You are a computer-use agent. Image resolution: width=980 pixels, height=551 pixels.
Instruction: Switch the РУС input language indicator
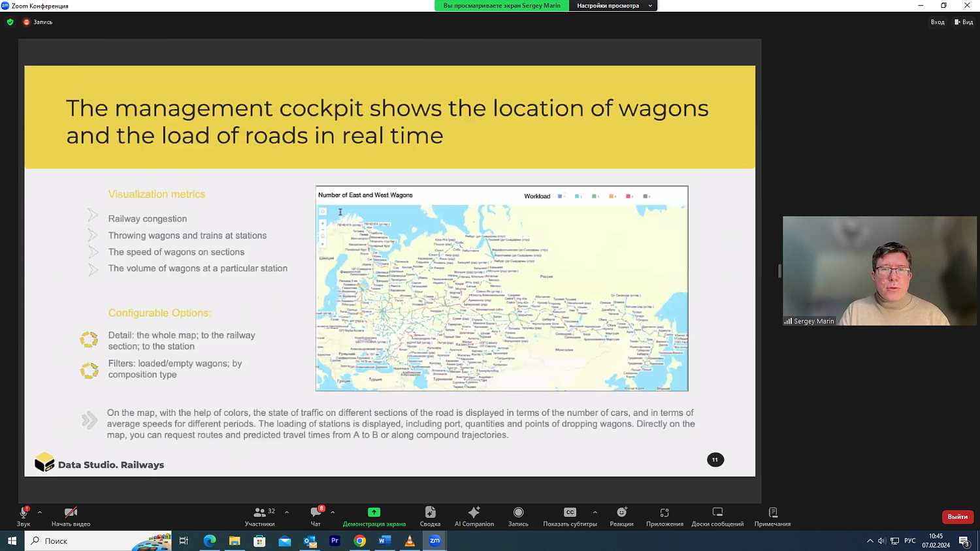pyautogui.click(x=909, y=541)
